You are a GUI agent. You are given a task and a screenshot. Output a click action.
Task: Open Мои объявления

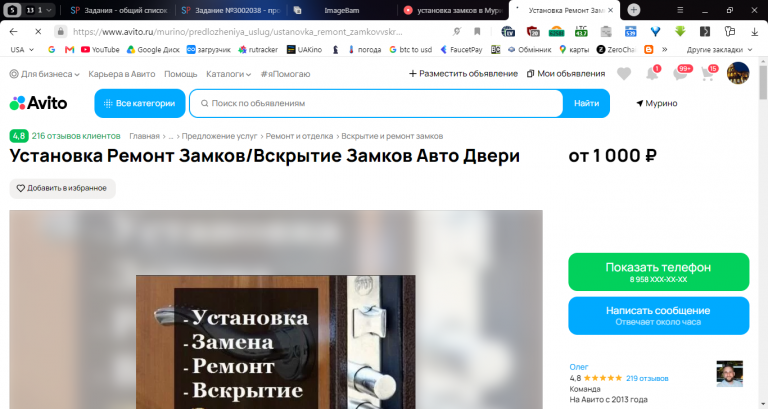point(566,73)
